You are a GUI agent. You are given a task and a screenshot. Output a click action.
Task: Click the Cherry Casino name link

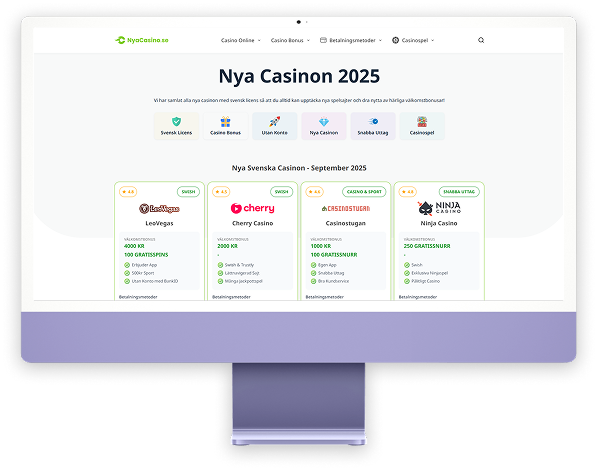pos(252,223)
